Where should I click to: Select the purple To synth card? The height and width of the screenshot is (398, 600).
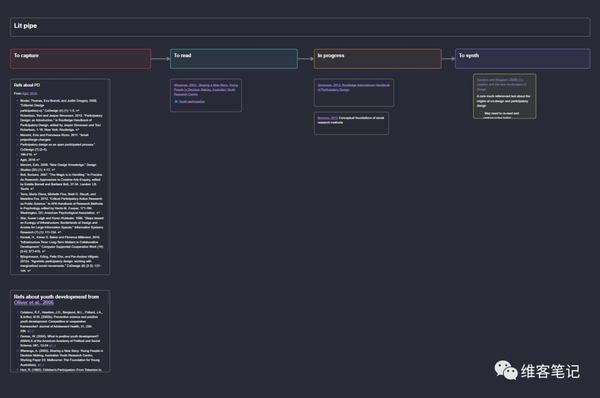tap(523, 59)
